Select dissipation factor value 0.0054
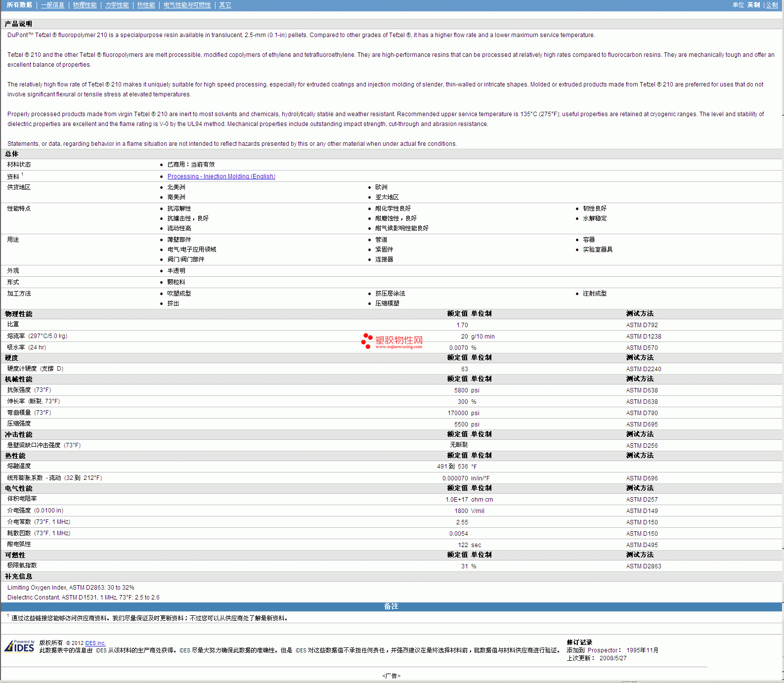 pyautogui.click(x=459, y=534)
